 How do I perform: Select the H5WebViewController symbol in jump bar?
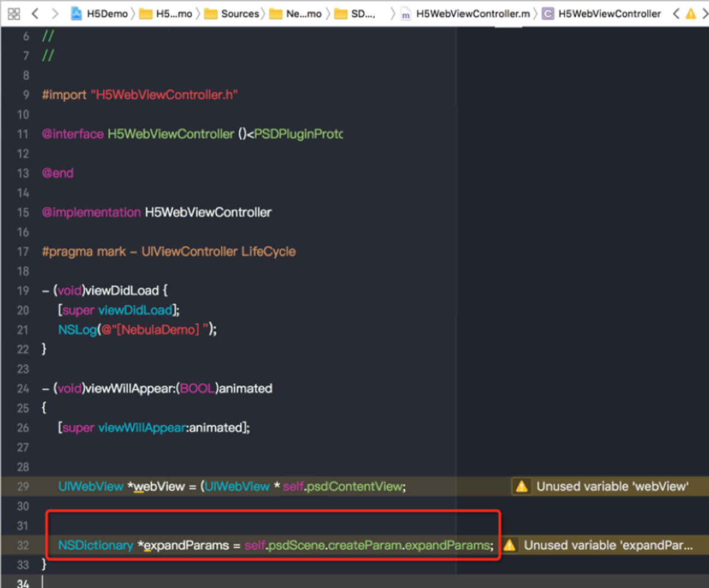click(609, 14)
